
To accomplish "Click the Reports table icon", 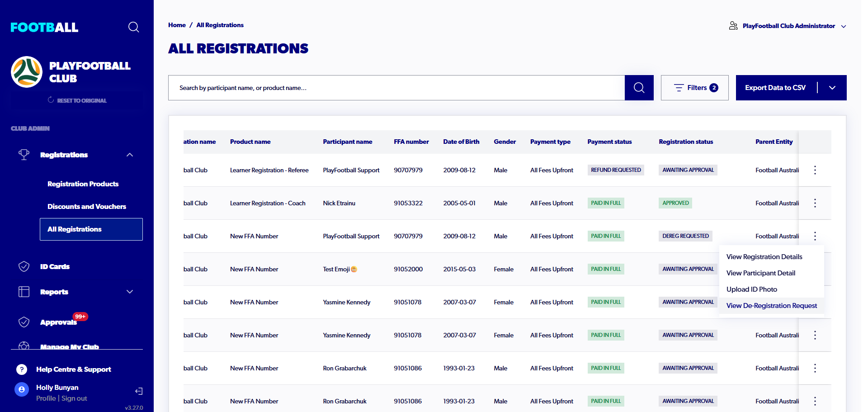I will (x=24, y=292).
